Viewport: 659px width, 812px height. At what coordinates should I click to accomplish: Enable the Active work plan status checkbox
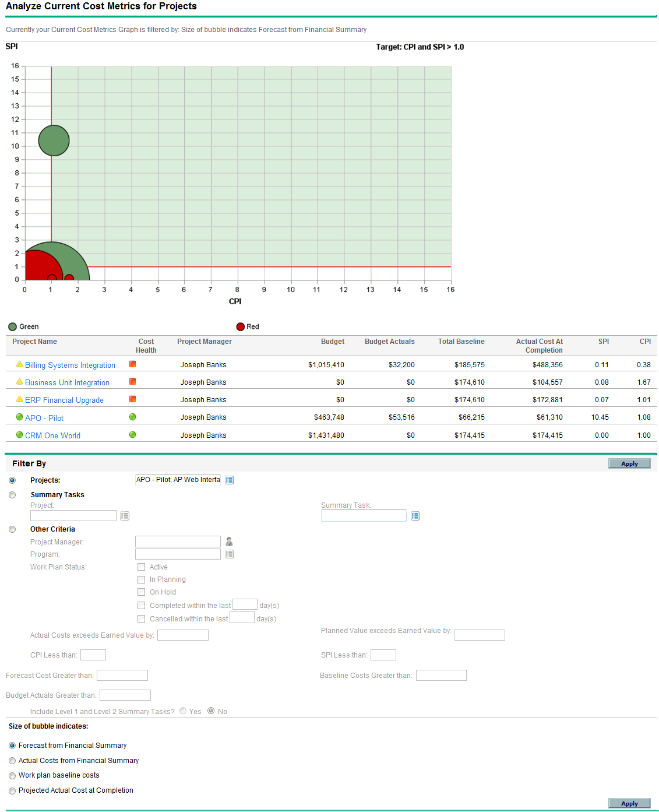tap(141, 567)
